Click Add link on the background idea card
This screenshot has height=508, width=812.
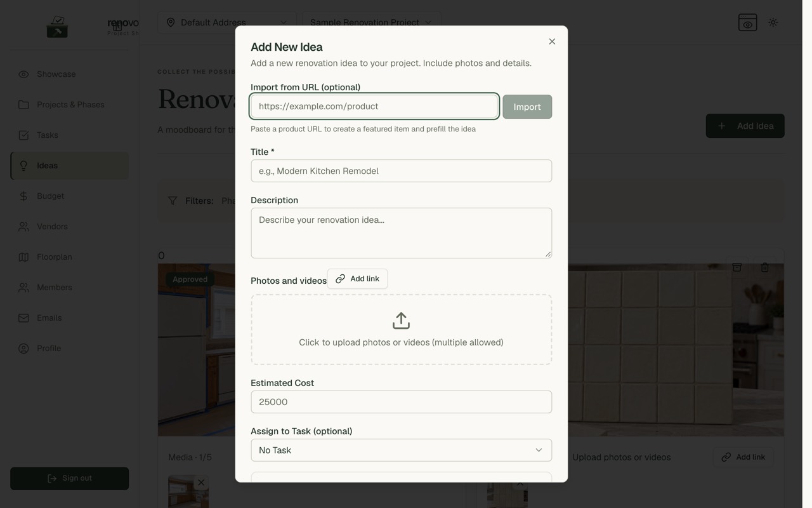click(x=743, y=457)
